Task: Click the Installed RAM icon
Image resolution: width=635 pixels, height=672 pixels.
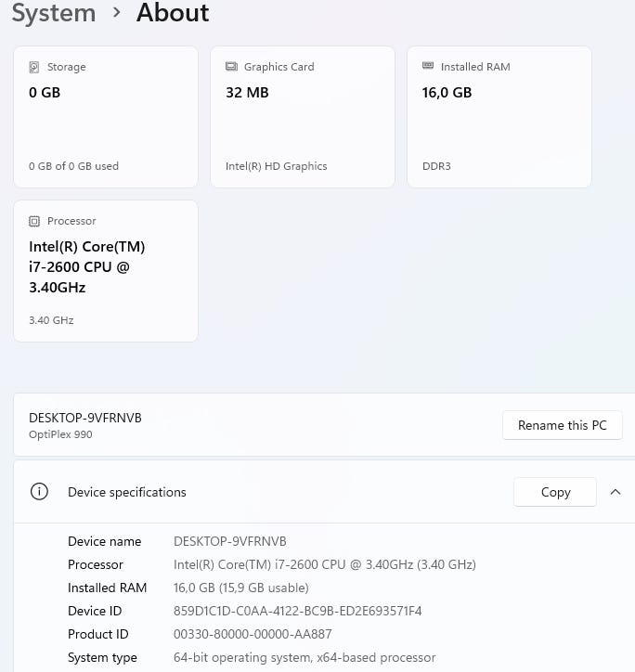Action: point(428,67)
